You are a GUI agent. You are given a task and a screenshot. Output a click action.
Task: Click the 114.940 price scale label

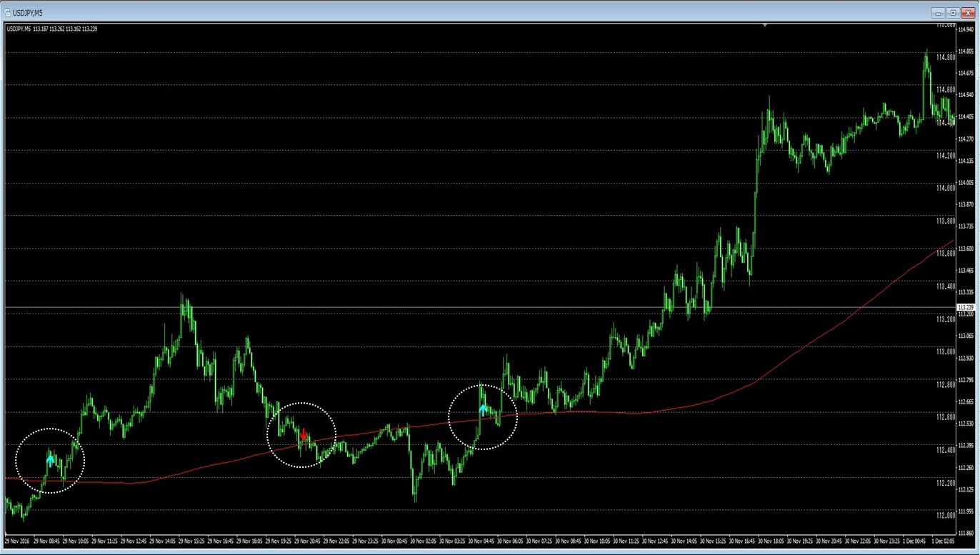pyautogui.click(x=966, y=30)
